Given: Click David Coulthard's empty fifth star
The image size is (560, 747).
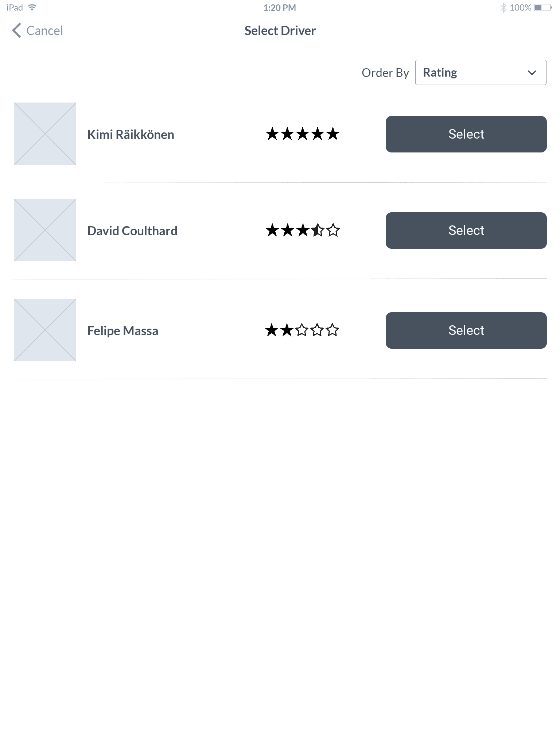Looking at the screenshot, I should (x=333, y=231).
